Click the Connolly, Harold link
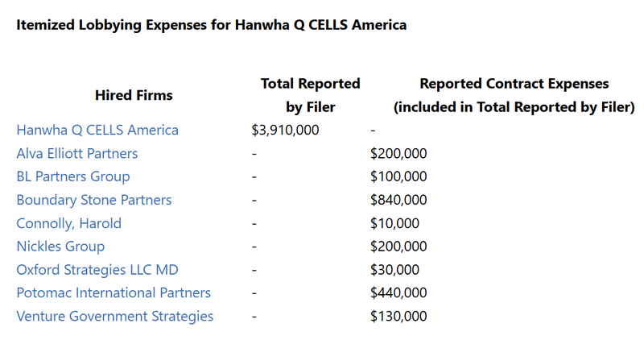 [69, 223]
